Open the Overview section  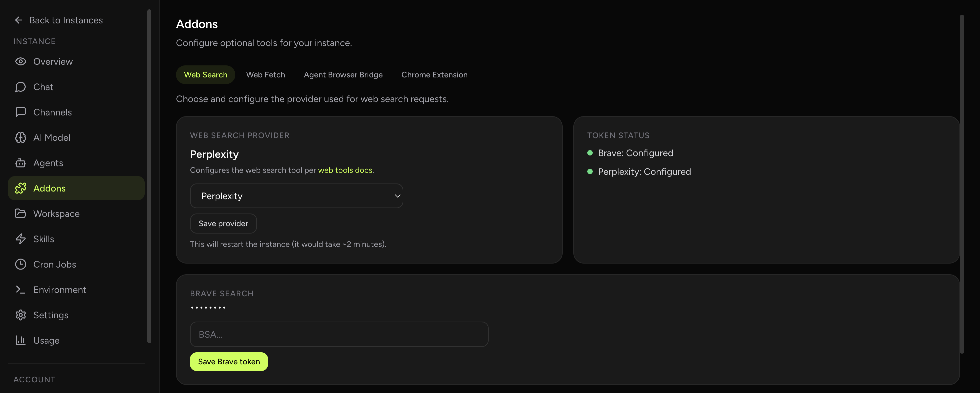pos(53,61)
